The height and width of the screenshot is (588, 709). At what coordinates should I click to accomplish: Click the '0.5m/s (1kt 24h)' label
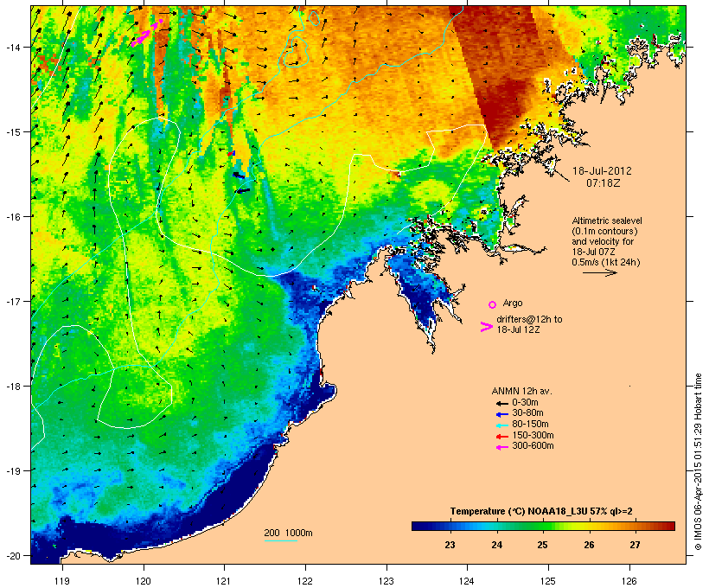point(606,262)
